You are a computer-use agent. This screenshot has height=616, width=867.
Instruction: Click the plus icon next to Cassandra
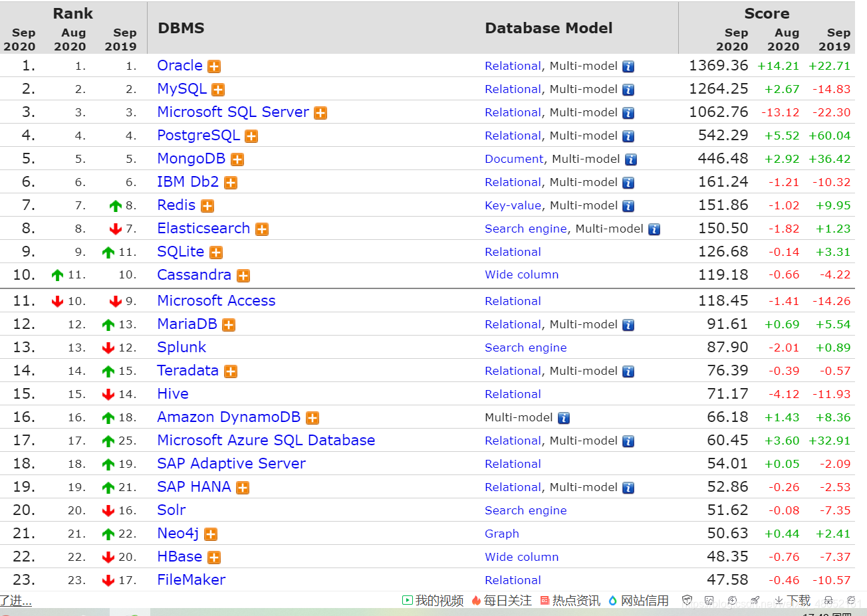point(243,276)
